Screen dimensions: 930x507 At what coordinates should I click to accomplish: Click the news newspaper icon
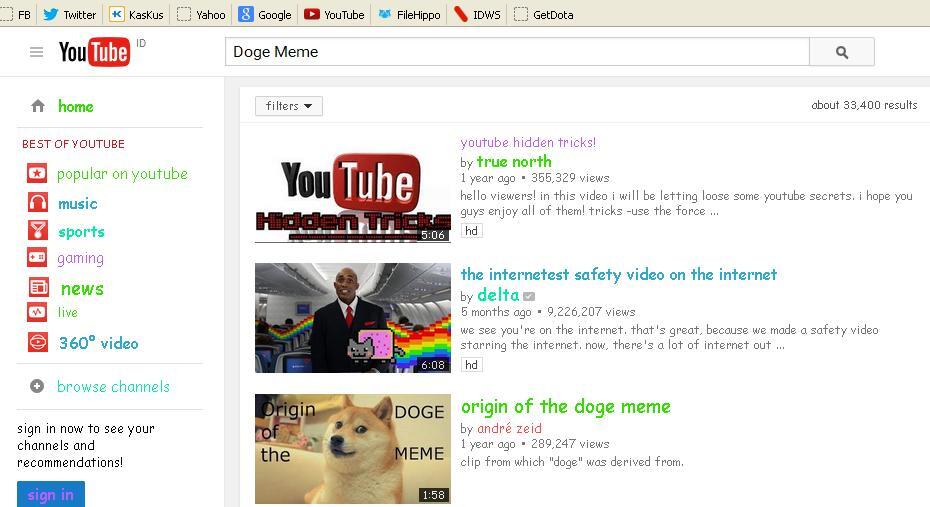click(39, 288)
